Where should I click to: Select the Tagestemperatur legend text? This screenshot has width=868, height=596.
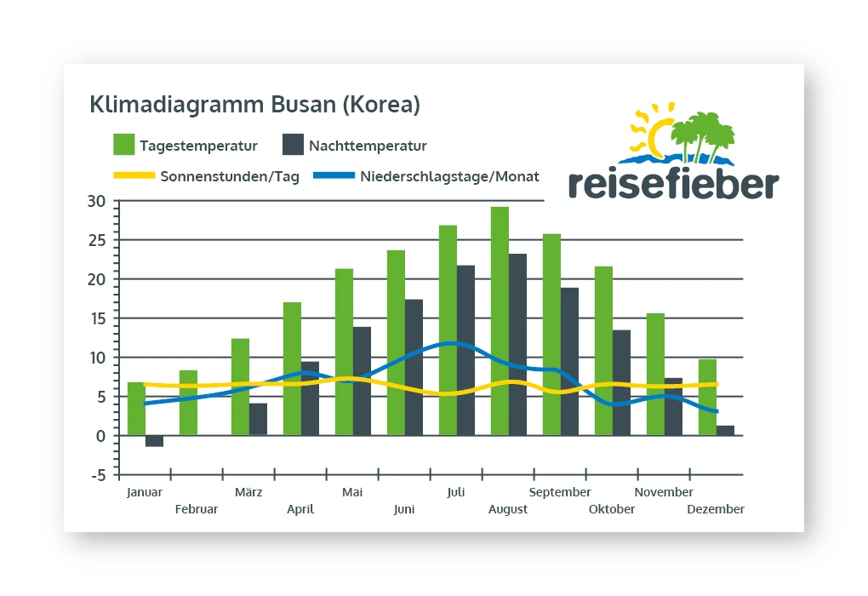point(198,146)
